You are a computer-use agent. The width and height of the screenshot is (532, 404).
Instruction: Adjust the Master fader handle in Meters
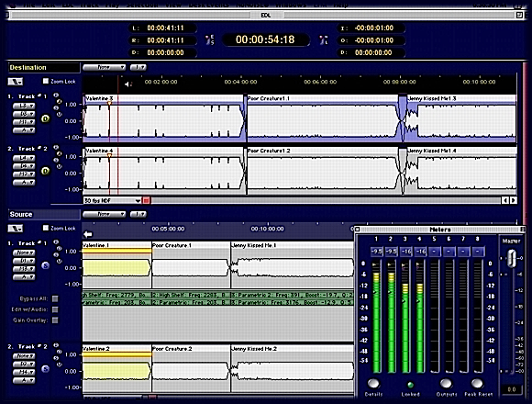pyautogui.click(x=511, y=259)
